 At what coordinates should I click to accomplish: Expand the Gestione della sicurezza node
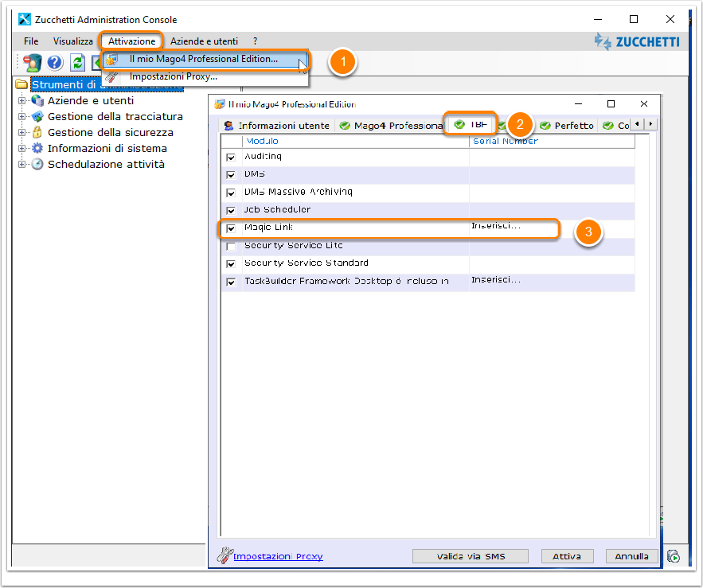[x=21, y=132]
